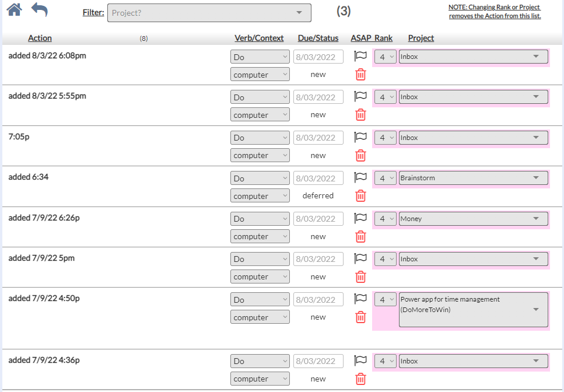Screen dimensions: 564x392
Task: Delete the 'added 7/9/22 4:36p' action
Action: 361,379
